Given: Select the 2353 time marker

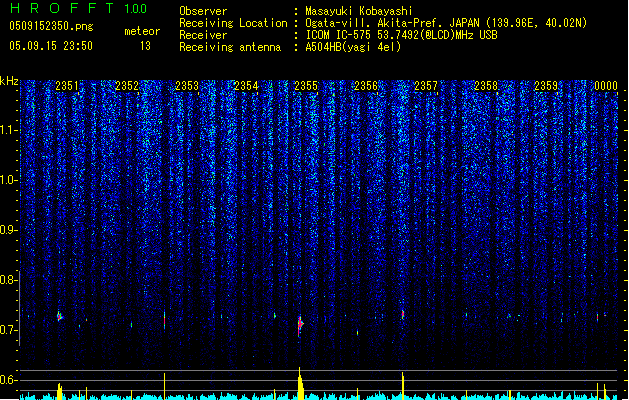Looking at the screenshot, I should 187,86.
